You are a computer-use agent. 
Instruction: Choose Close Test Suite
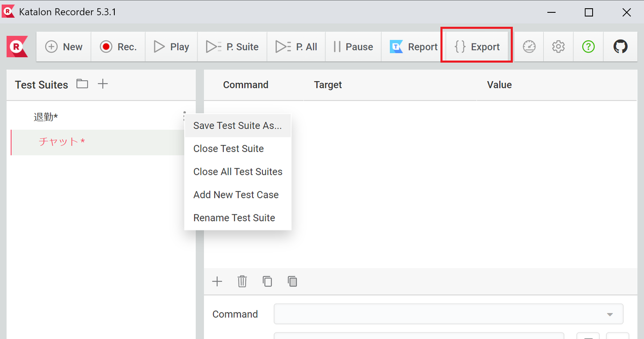[238, 149]
